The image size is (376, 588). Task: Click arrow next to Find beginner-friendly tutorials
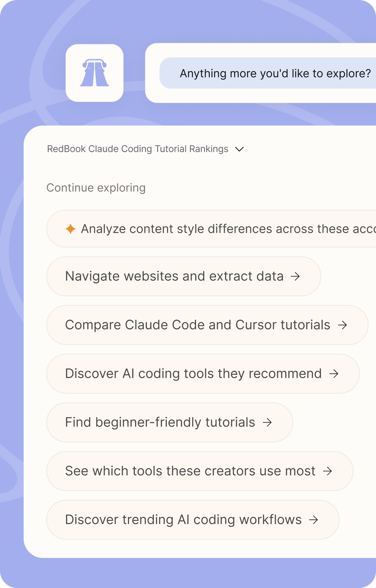[x=267, y=422]
